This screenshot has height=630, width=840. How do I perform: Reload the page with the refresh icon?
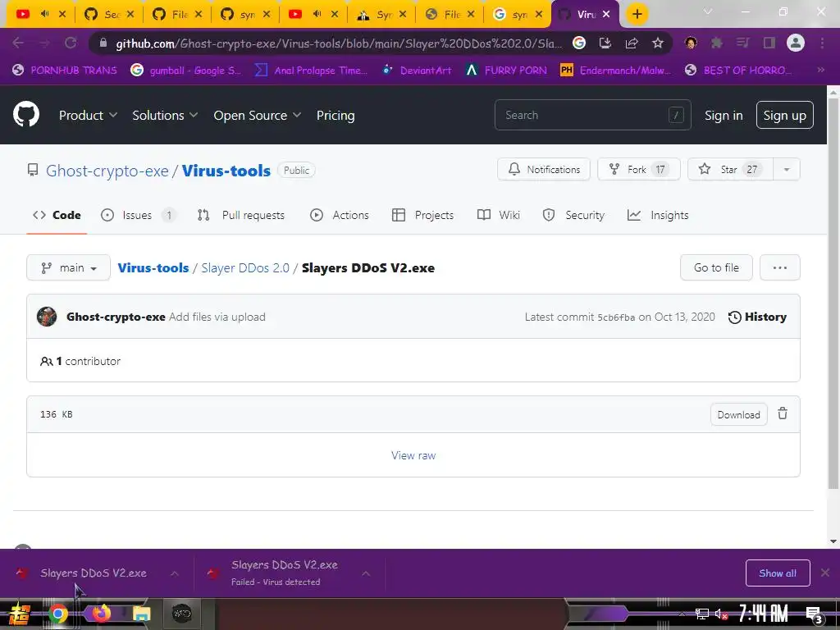(71, 43)
